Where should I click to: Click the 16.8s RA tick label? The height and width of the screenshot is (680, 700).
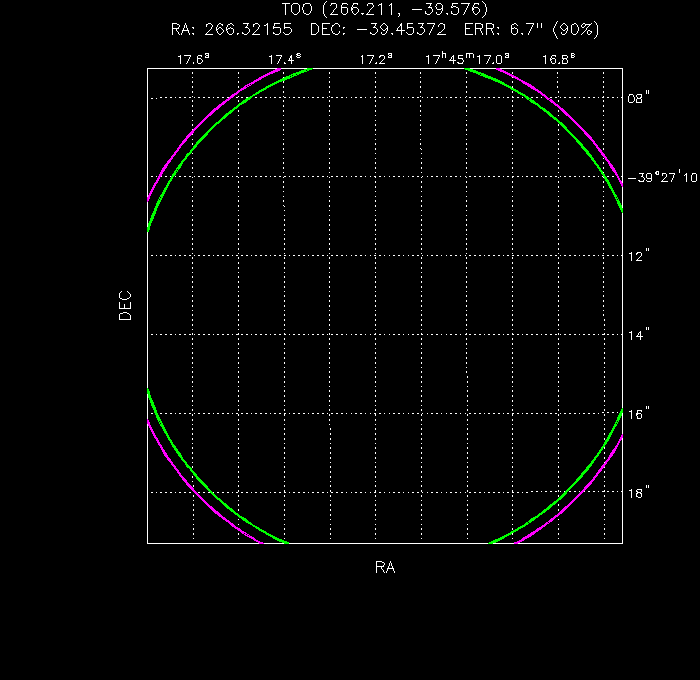(558, 59)
